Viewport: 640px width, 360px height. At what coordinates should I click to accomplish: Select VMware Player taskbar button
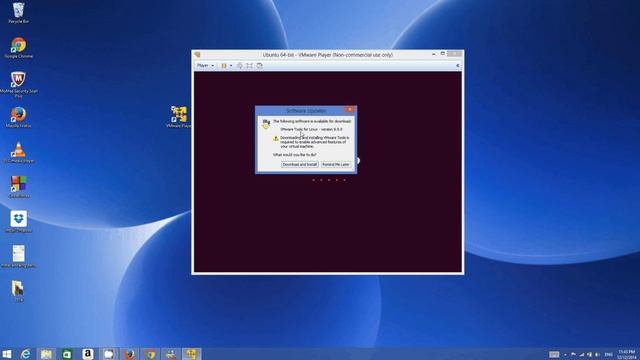(x=191, y=354)
